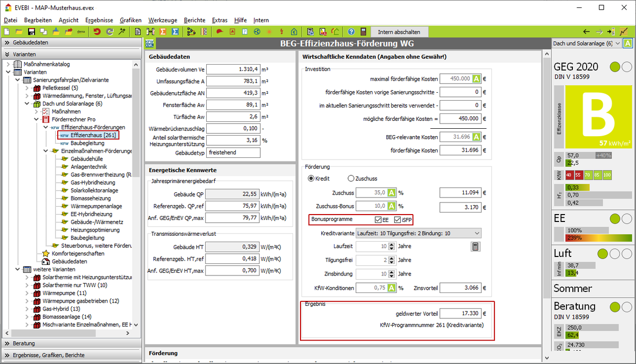The image size is (636, 364).
Task: Click the tree structure toolbar icon
Action: 192,32
